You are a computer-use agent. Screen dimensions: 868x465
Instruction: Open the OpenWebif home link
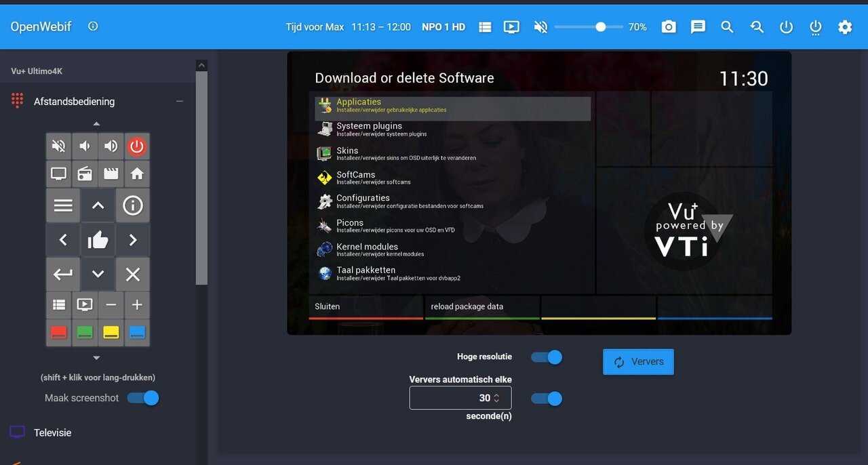tap(41, 26)
